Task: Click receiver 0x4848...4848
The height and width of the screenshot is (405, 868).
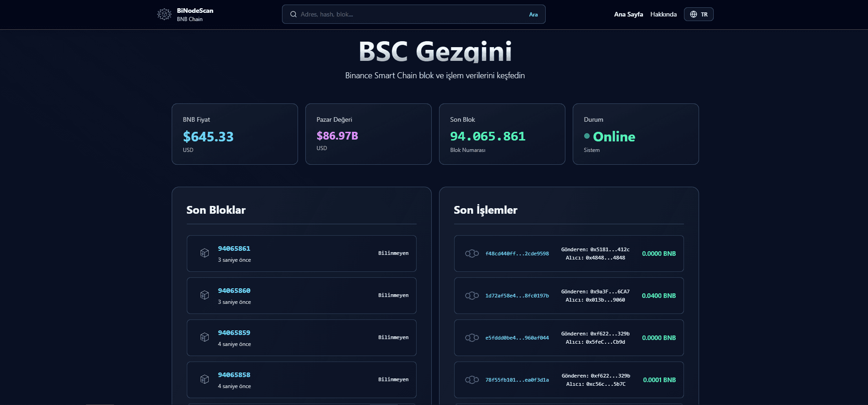Action: click(x=605, y=258)
